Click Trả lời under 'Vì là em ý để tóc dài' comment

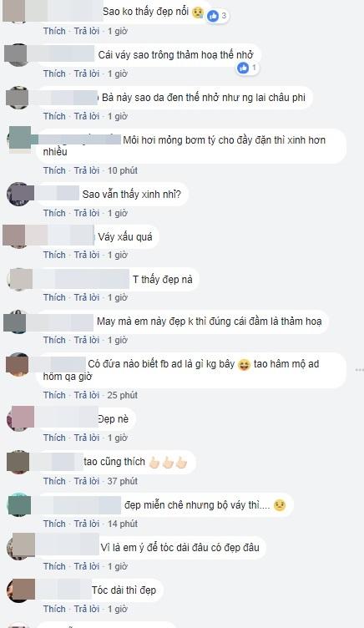point(87,566)
